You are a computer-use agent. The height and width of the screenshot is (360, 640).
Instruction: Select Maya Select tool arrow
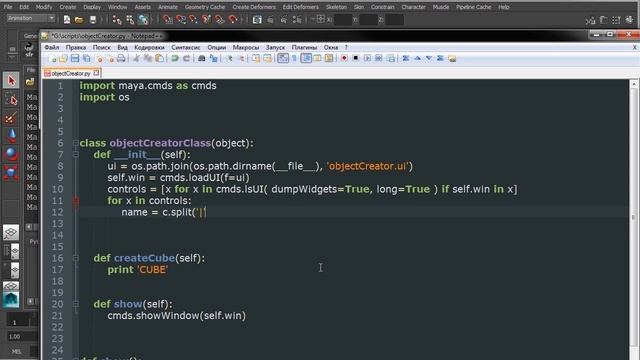pos(11,80)
